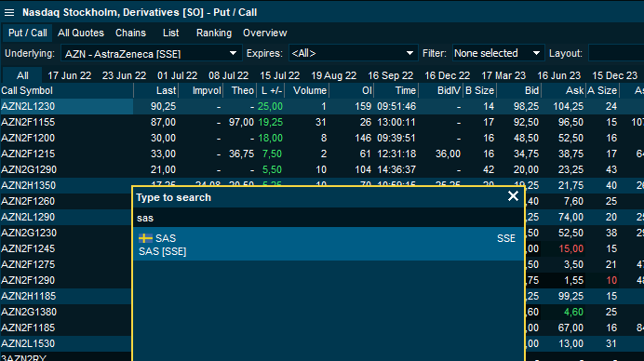Click the Layout input box
This screenshot has height=361, width=644.
[x=616, y=53]
